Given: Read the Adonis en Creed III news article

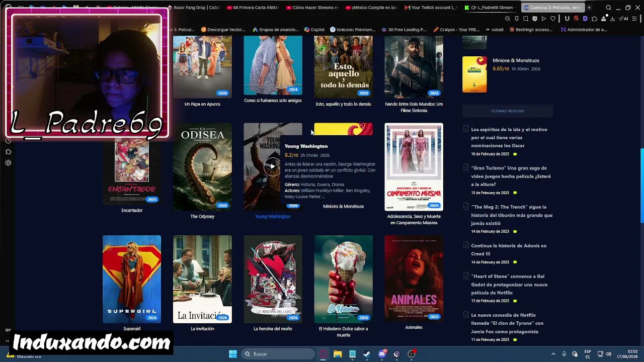Looking at the screenshot, I should coord(509,249).
